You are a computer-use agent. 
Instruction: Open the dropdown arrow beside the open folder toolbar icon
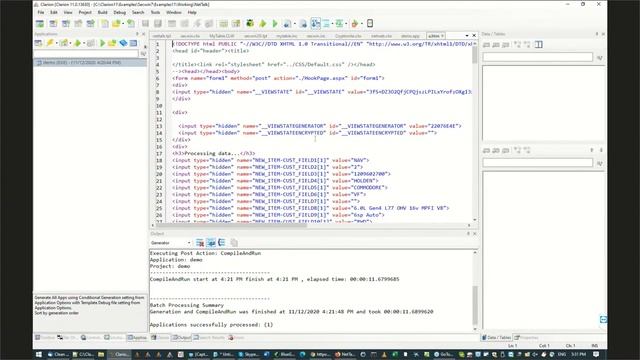click(x=123, y=24)
